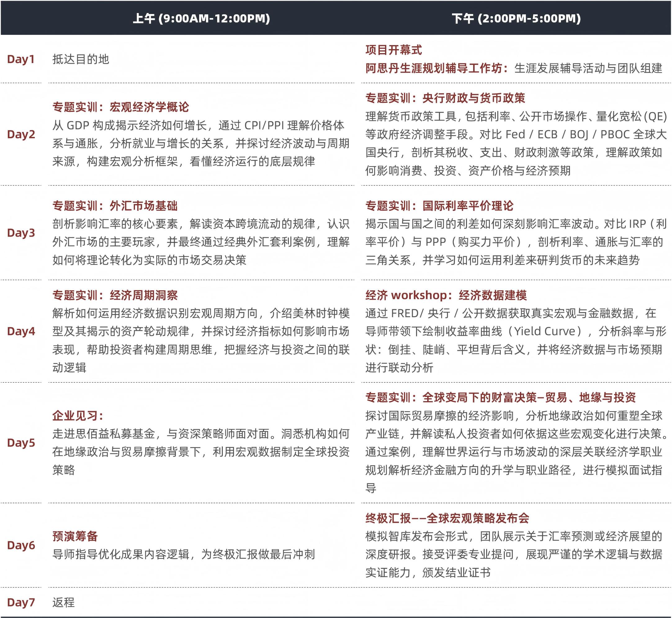Select the Day7 row label
672x618 pixels.
pos(21,602)
